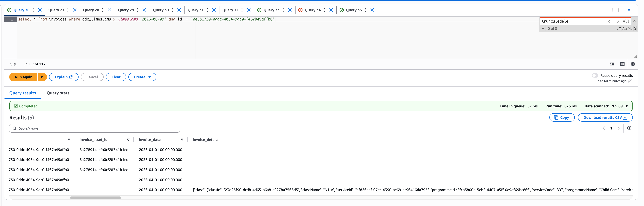Click Run again button

pyautogui.click(x=24, y=77)
